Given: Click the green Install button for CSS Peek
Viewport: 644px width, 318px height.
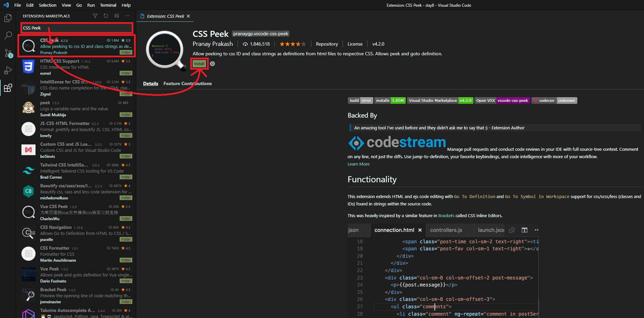Looking at the screenshot, I should tap(199, 64).
